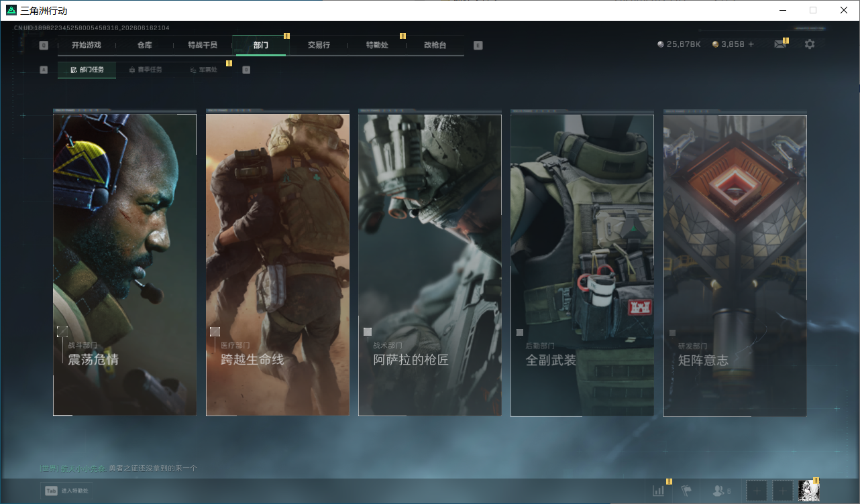Switch to the 交易行 tab

coord(319,45)
